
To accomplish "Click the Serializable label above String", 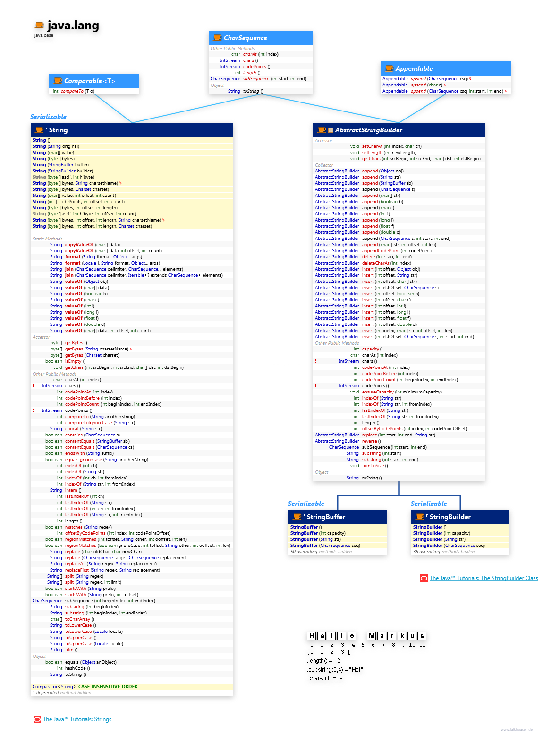I will pyautogui.click(x=48, y=117).
